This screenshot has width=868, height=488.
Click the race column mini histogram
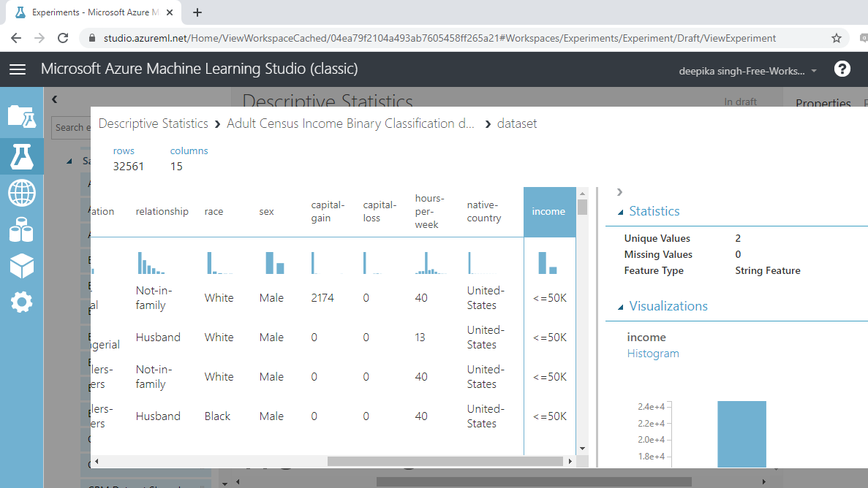point(220,263)
